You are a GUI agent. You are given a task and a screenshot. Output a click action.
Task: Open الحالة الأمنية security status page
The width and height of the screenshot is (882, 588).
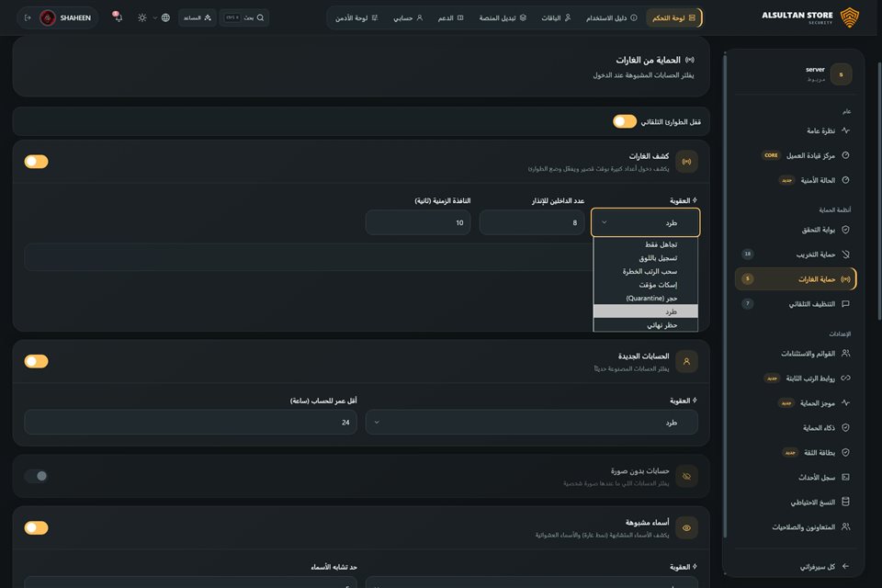(794, 180)
